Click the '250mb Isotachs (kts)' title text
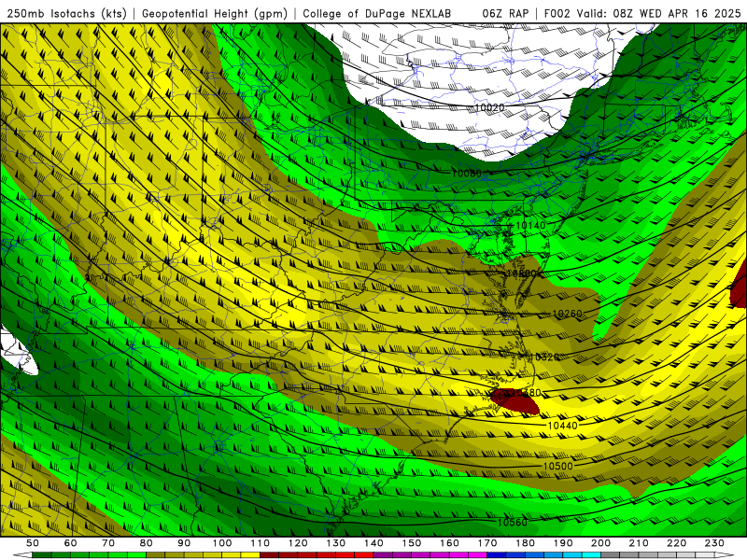Viewport: 747px width, 560px height. click(67, 14)
